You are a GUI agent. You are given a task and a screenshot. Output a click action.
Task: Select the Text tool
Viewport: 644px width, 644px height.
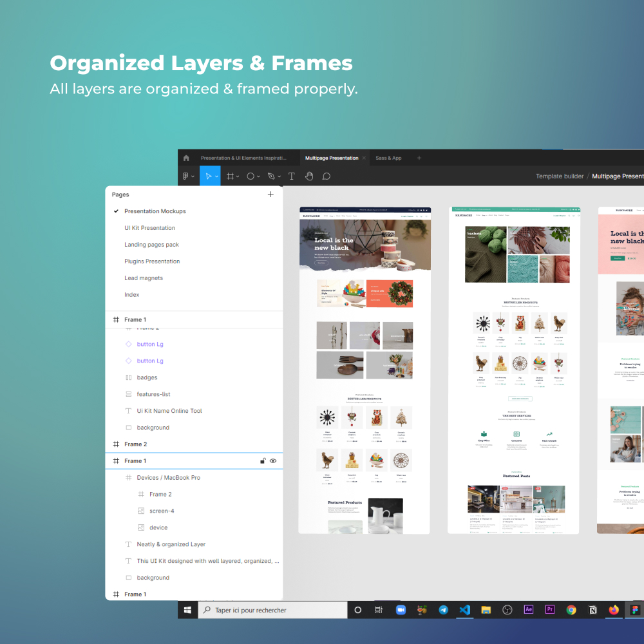[x=292, y=176]
